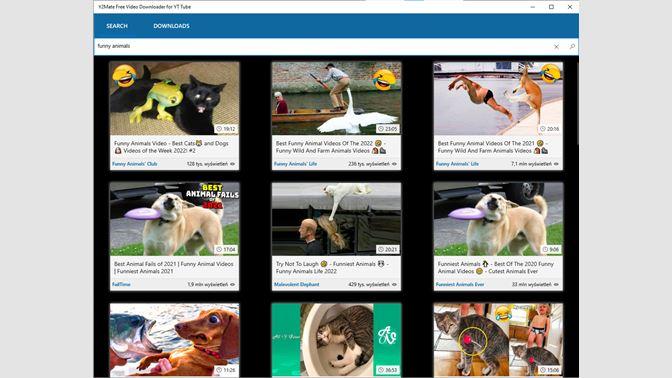
Task: Open the 'FailTime' channel link
Action: coord(121,284)
